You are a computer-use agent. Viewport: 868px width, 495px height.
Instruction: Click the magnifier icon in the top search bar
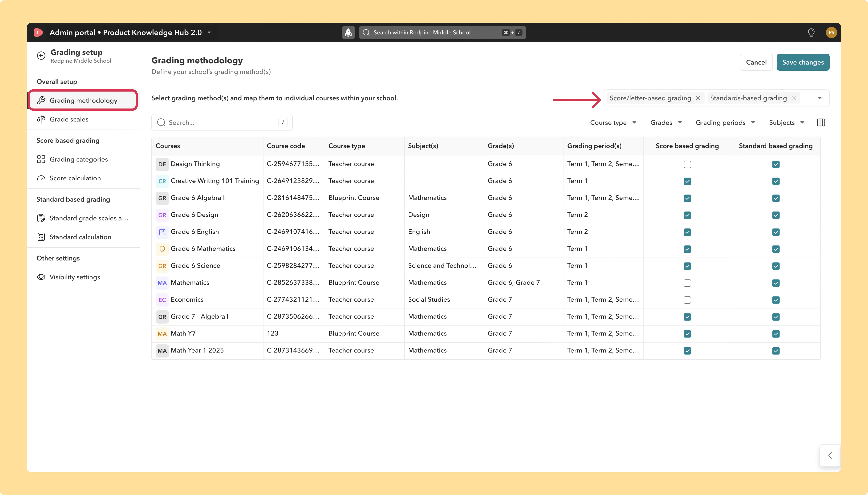coord(366,32)
